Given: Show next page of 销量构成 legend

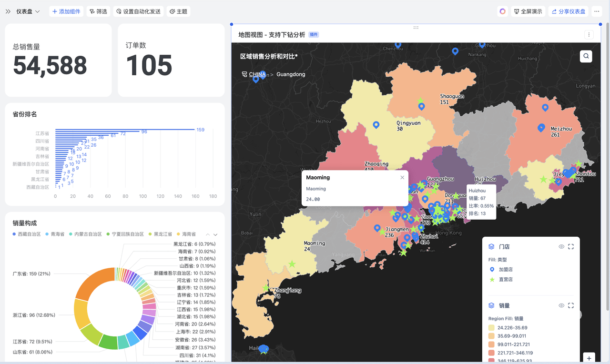Looking at the screenshot, I should [x=215, y=234].
